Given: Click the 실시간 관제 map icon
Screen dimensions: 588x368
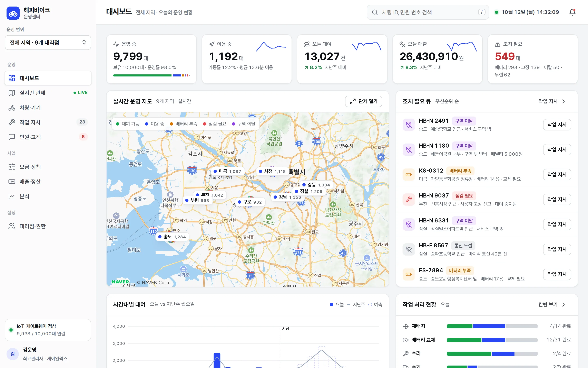Looking at the screenshot, I should click(x=12, y=93).
